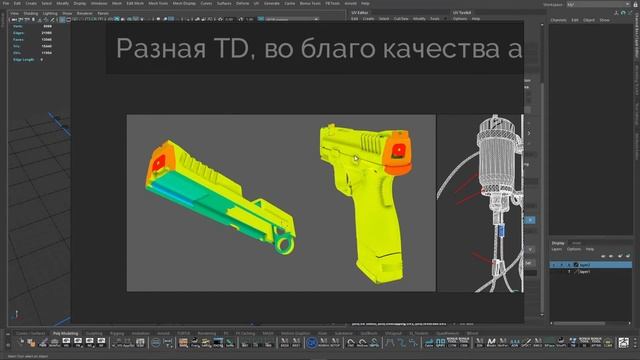640x360 pixels.
Task: Open the Arnold menu
Action: tap(350, 3)
